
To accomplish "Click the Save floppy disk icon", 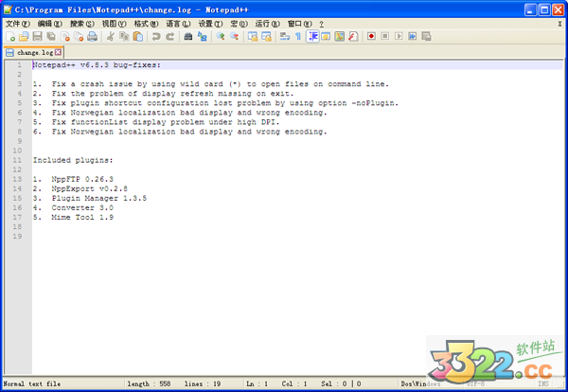I will 37,37.
